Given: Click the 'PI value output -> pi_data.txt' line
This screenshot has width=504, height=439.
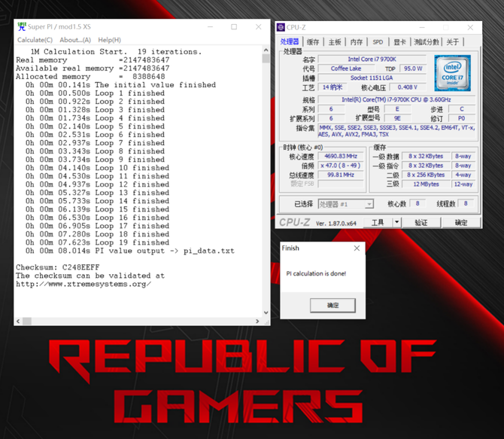Looking at the screenshot, I should point(165,251).
